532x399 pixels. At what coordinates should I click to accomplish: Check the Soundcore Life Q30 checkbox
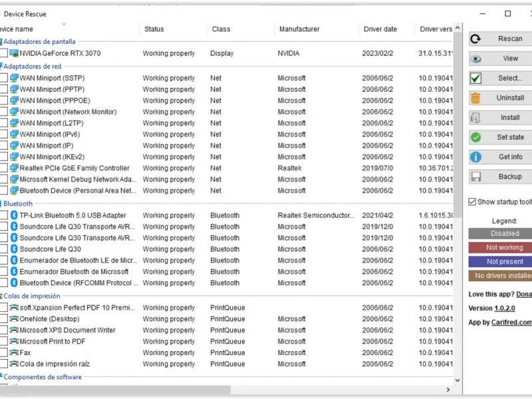[x=3, y=249]
